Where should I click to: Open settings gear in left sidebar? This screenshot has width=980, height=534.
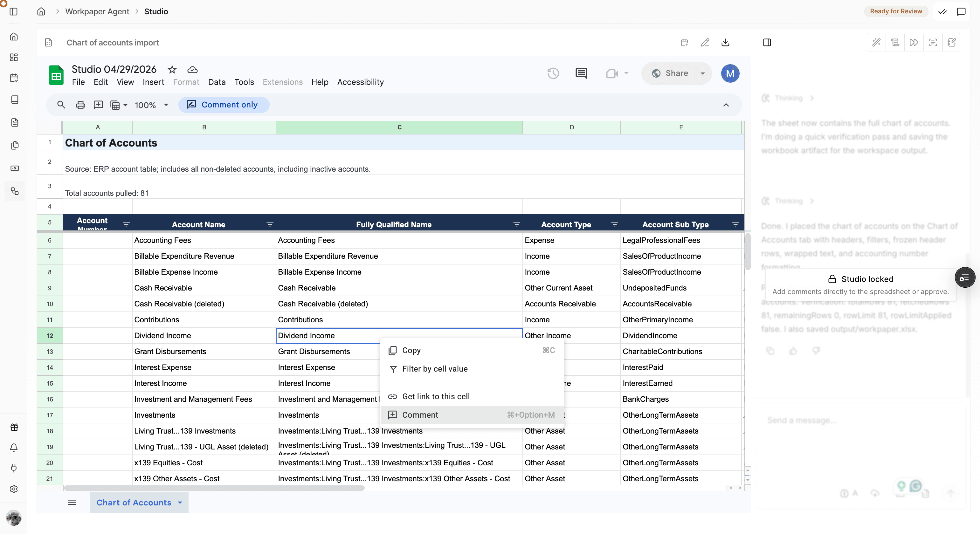14,489
